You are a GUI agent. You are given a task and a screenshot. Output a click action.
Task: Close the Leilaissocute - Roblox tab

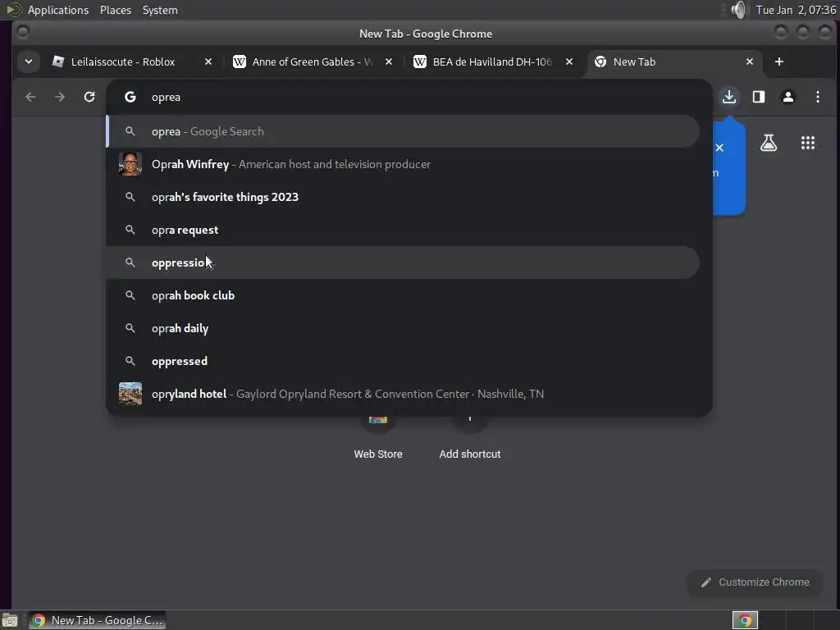[208, 62]
